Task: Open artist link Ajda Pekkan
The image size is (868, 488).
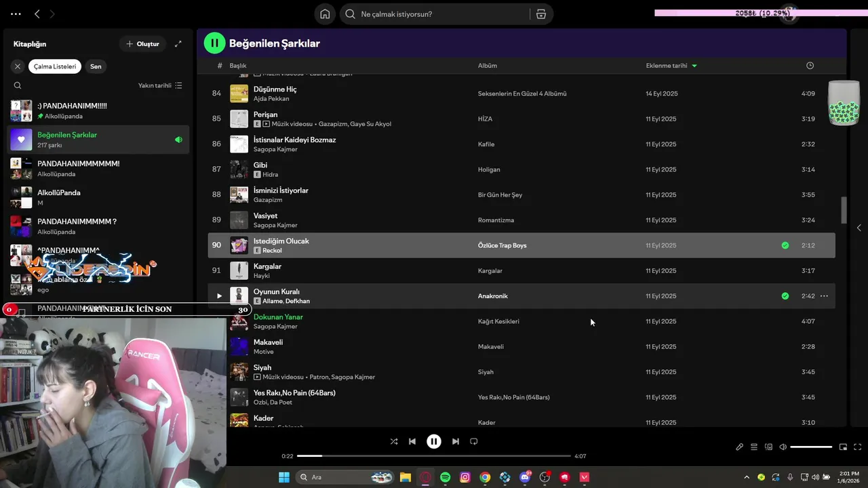Action: (x=271, y=99)
